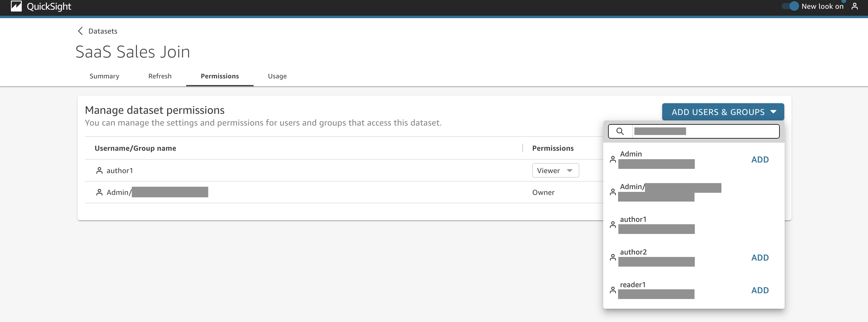This screenshot has height=322, width=868.
Task: Click the SaaS Sales Join dataset title
Action: 133,52
